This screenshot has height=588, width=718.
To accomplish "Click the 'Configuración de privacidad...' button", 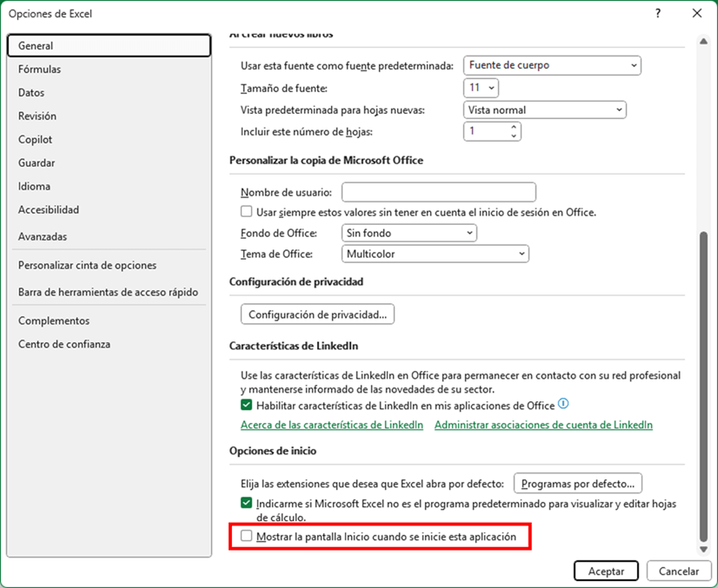I will tap(317, 314).
